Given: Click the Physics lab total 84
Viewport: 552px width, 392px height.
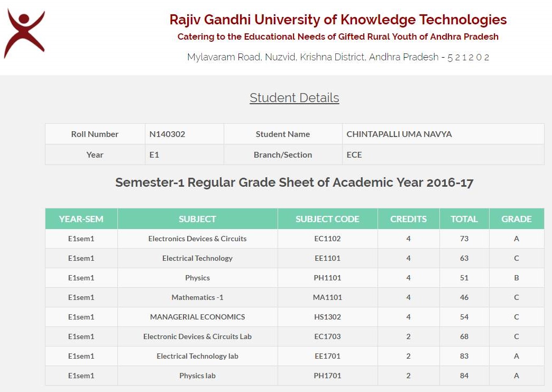Looking at the screenshot, I should (464, 376).
